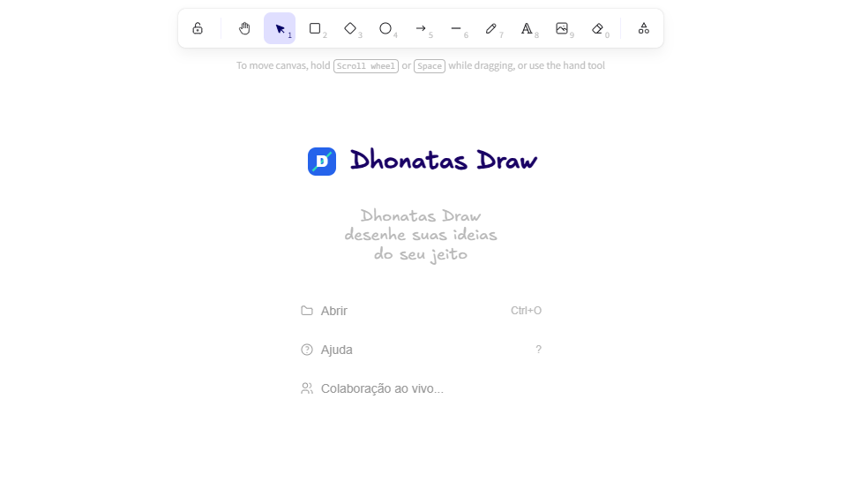Activate the Ellipse tool

click(x=385, y=28)
